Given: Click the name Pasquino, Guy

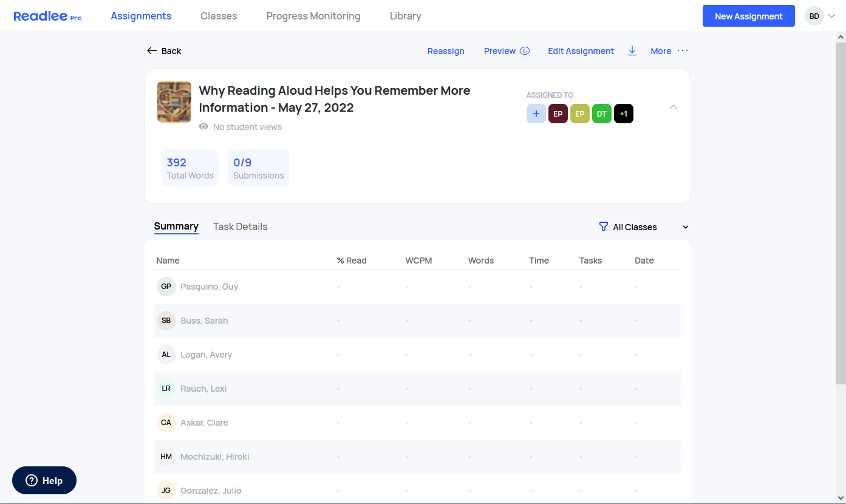Looking at the screenshot, I should pos(210,287).
